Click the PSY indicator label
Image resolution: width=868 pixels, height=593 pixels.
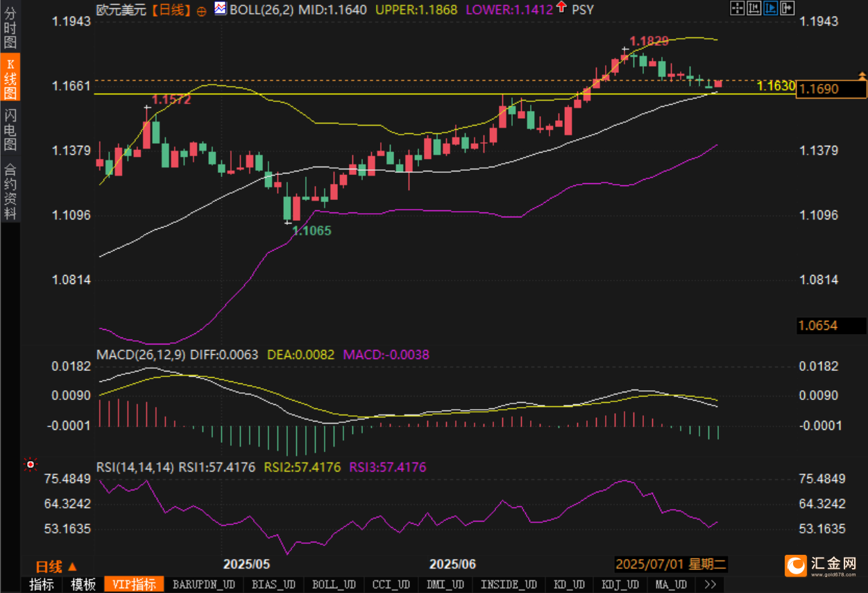click(x=583, y=10)
